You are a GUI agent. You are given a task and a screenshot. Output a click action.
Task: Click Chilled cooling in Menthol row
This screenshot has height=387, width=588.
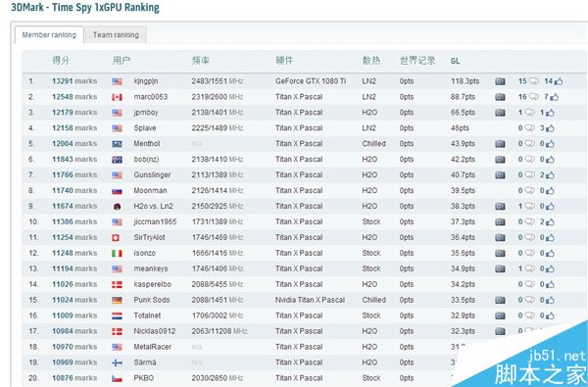click(374, 144)
